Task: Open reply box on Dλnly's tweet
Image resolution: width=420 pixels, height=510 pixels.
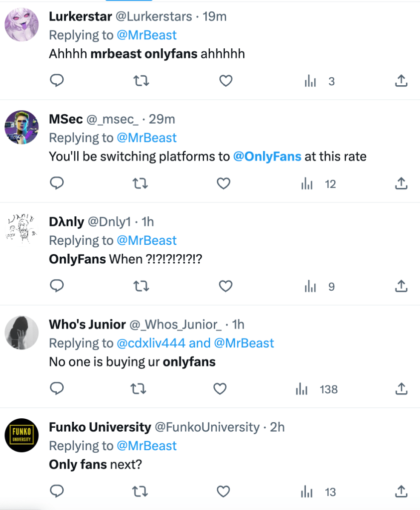Action: tap(57, 286)
